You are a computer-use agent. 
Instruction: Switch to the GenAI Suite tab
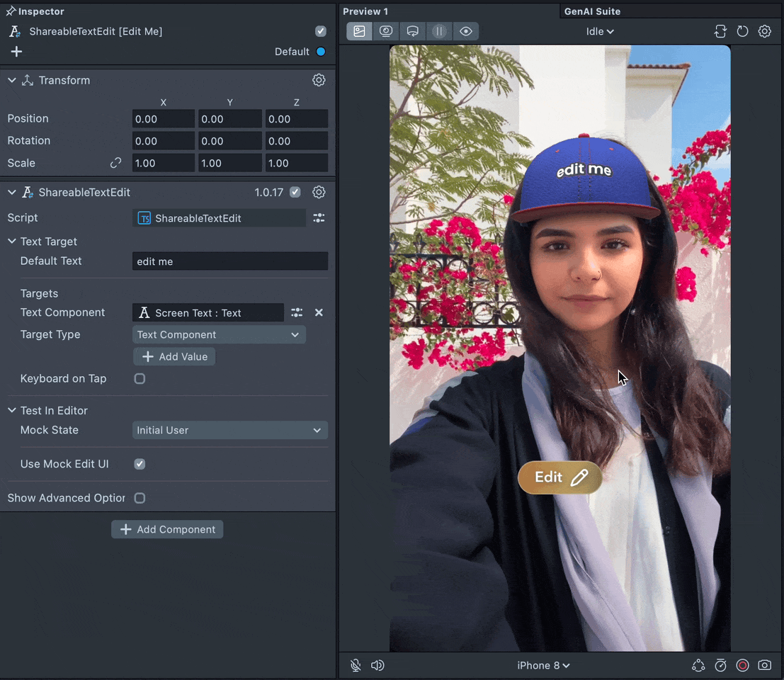(592, 11)
